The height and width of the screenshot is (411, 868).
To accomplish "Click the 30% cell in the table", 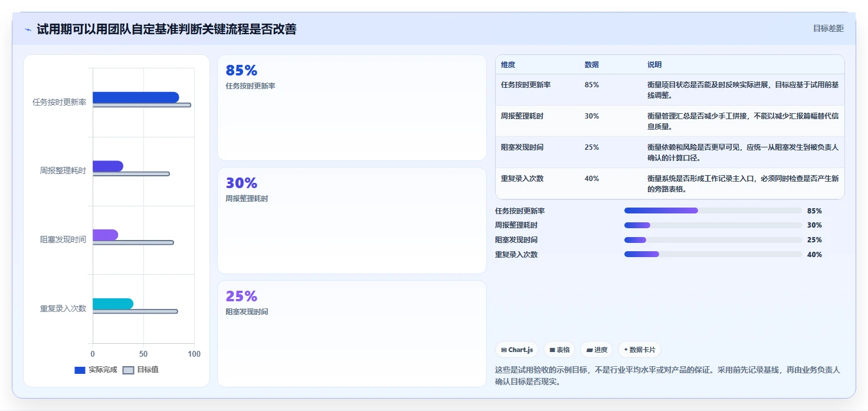I will click(592, 116).
